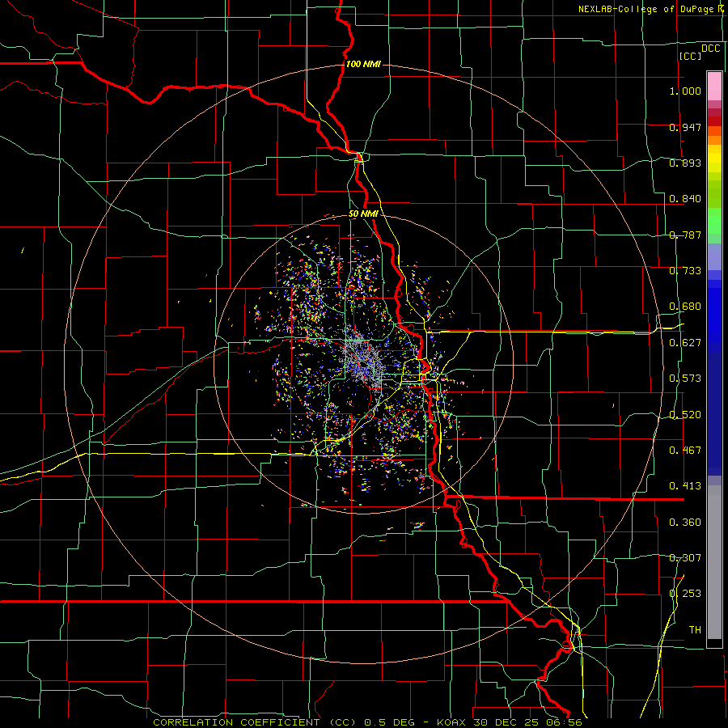
Task: Click the TH threshold label on scale
Action: [x=695, y=630]
